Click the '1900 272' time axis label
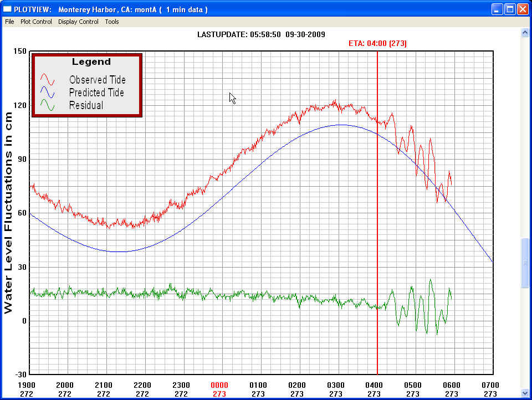Viewport: 532px width, 400px height. [27, 389]
